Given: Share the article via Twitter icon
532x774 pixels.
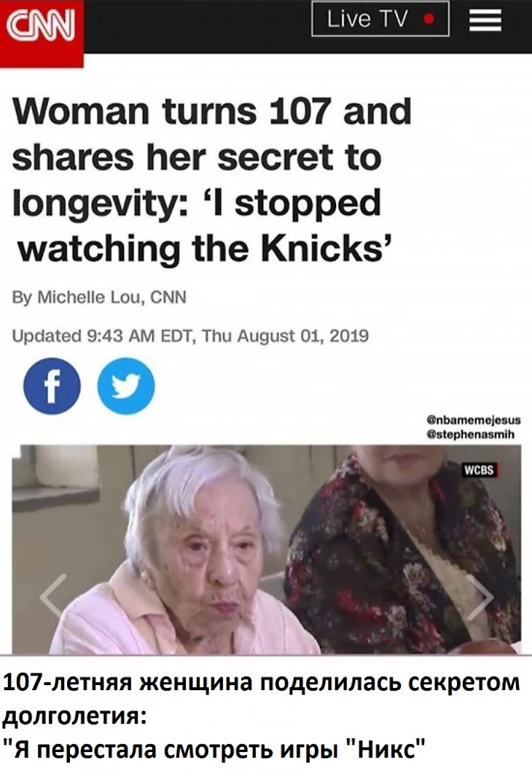Looking at the screenshot, I should 126,386.
